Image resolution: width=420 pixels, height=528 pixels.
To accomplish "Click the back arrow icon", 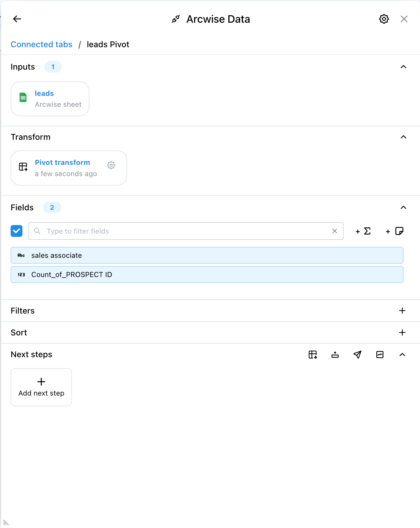I will [17, 19].
